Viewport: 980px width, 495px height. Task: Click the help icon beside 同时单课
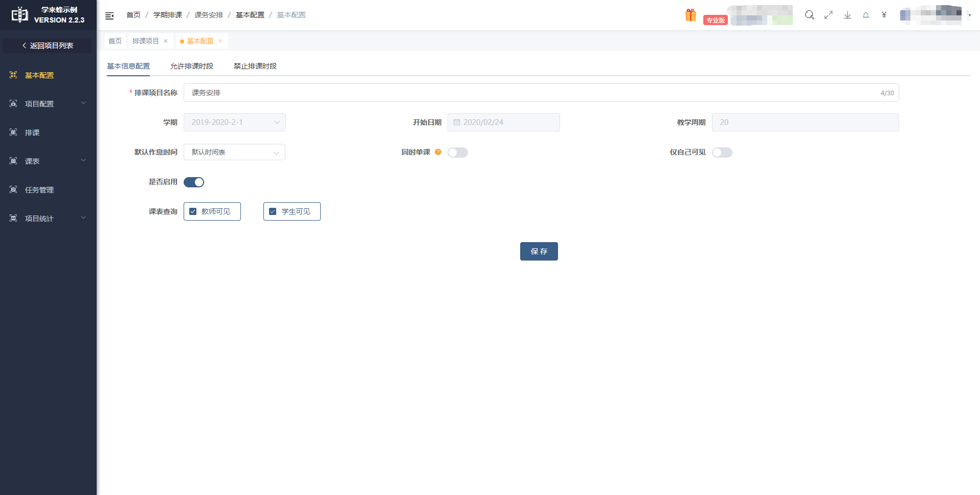point(438,152)
